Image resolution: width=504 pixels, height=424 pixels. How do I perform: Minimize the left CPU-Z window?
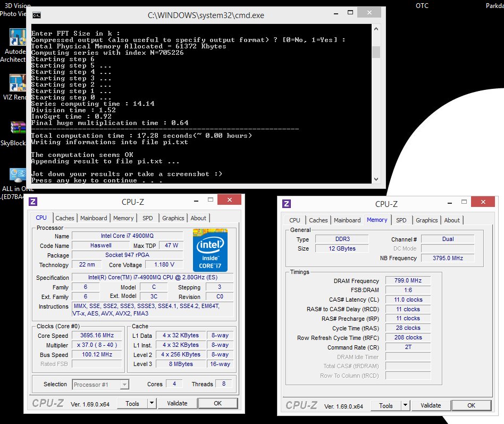click(196, 201)
